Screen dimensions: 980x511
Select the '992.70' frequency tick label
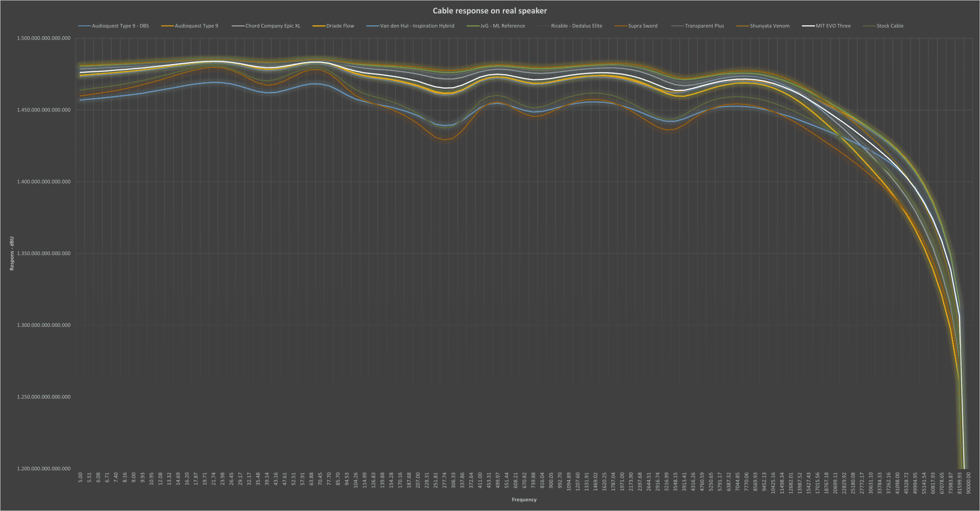[x=560, y=481]
